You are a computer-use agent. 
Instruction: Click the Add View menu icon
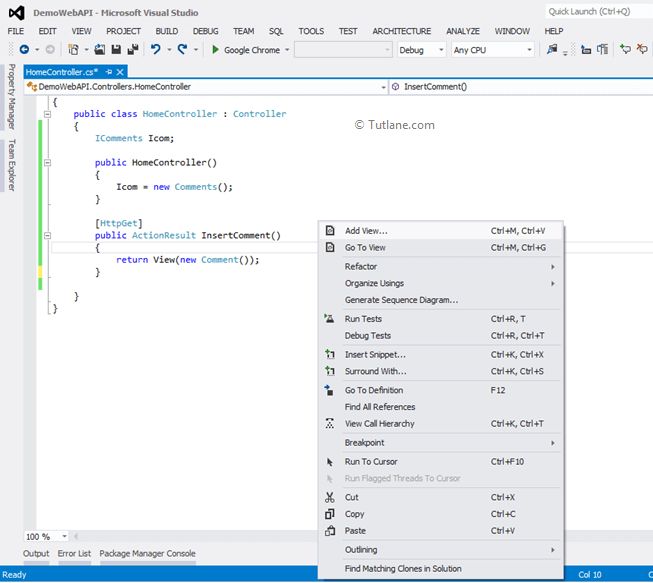tap(330, 231)
